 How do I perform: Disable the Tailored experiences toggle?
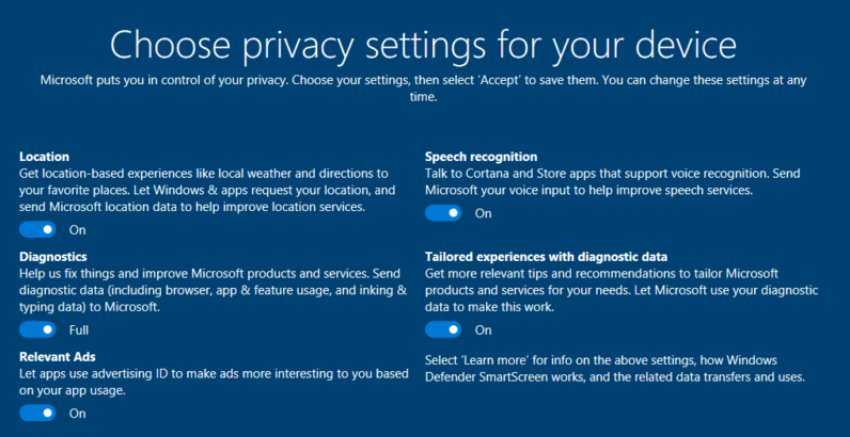[443, 330]
